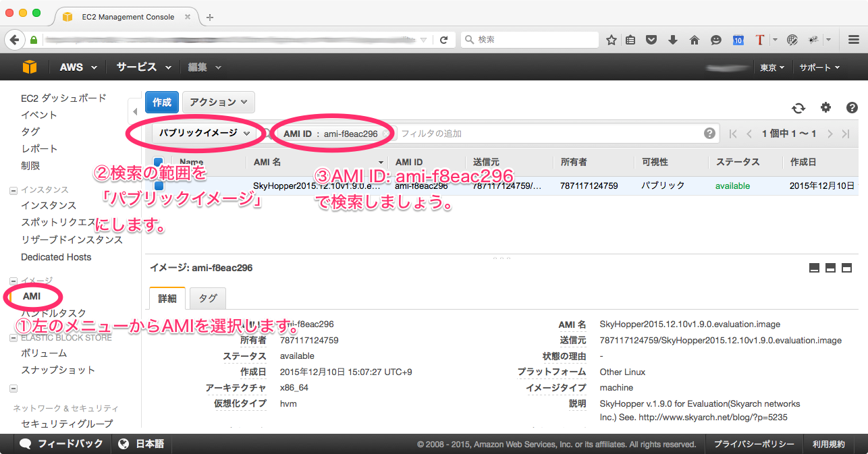
Task: Open the 東京 region selector
Action: coord(772,67)
